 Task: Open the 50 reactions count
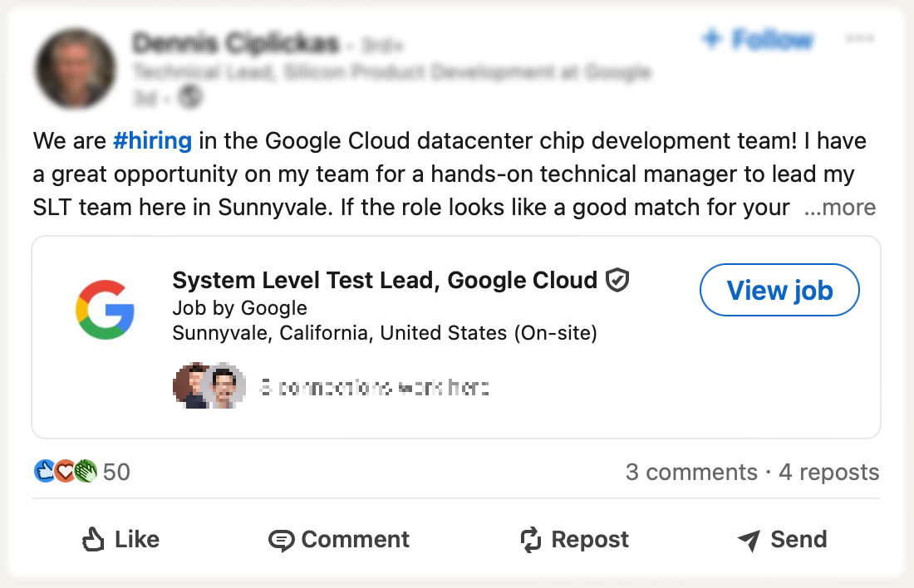(x=116, y=472)
